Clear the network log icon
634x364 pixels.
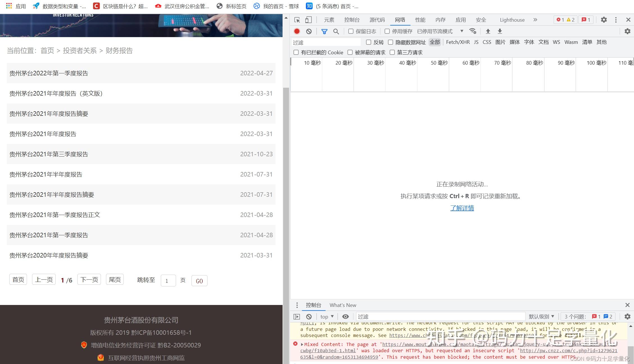[309, 31]
